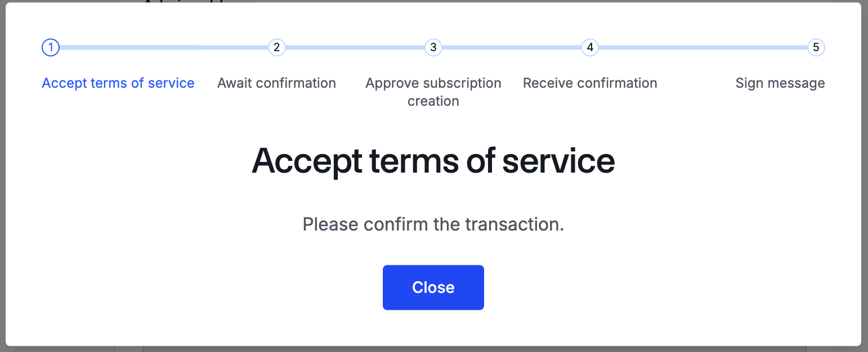Open the "Approve subscription creation" step label
This screenshot has width=868, height=352.
(x=433, y=92)
